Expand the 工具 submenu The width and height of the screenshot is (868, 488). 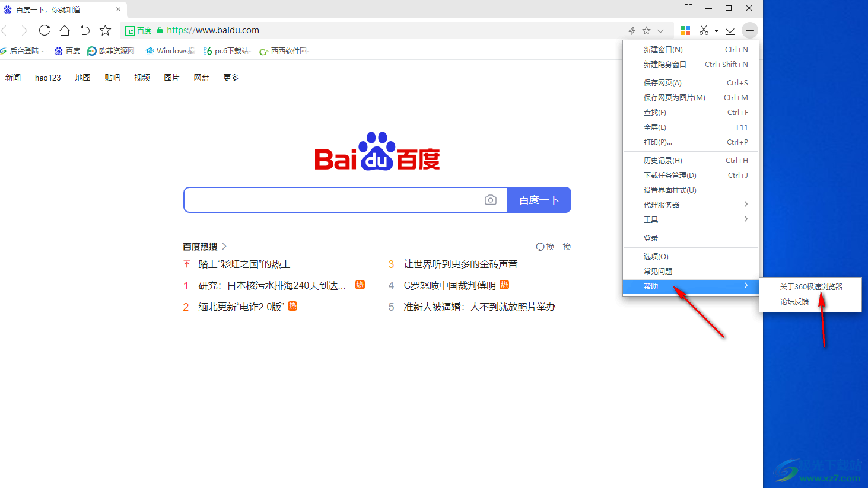[691, 220]
